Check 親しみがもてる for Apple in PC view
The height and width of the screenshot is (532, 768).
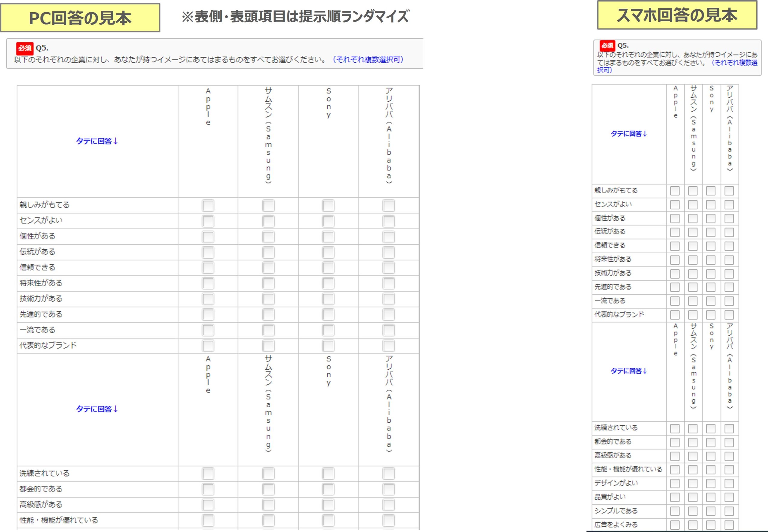(x=208, y=206)
